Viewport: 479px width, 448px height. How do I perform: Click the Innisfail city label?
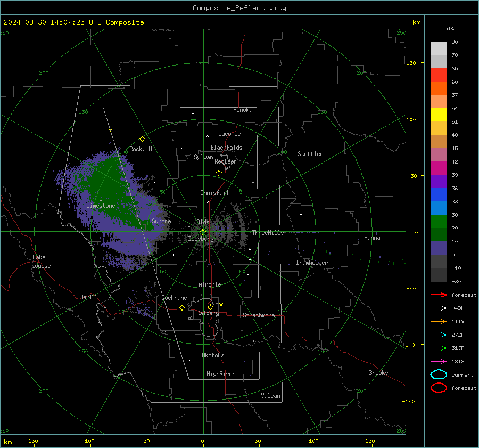[x=214, y=193]
